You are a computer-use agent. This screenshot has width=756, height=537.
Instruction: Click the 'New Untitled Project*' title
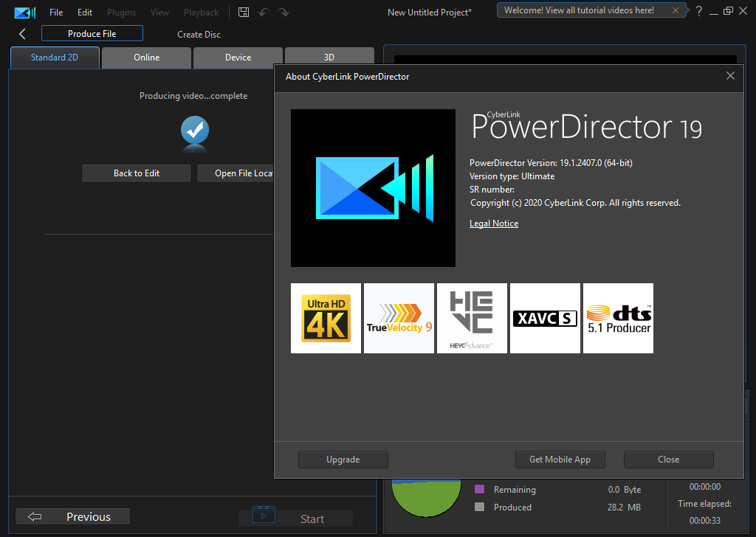click(x=430, y=13)
